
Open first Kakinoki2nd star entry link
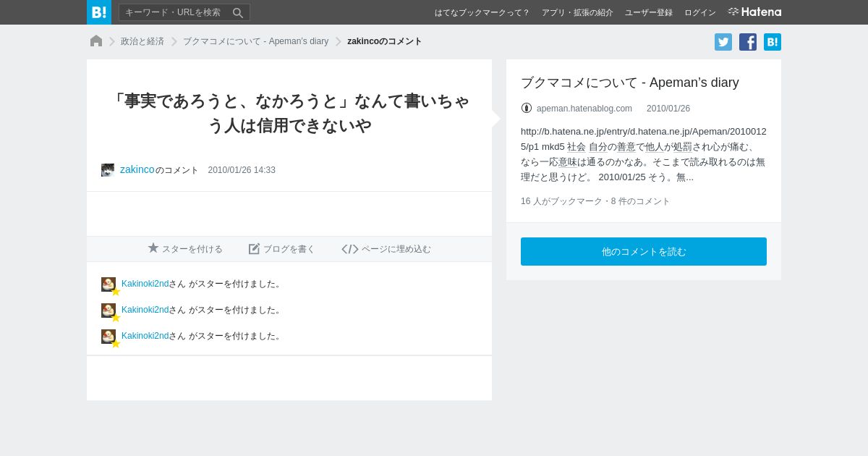point(145,284)
